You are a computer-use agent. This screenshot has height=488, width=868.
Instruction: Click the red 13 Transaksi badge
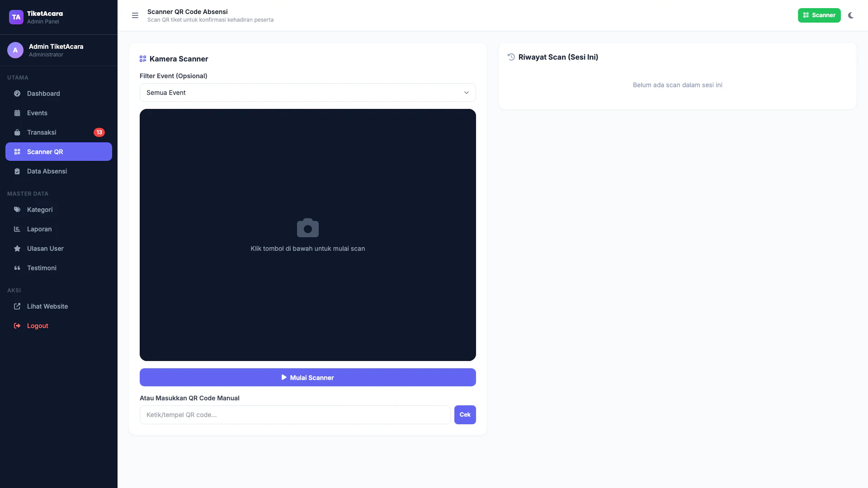[x=99, y=132]
